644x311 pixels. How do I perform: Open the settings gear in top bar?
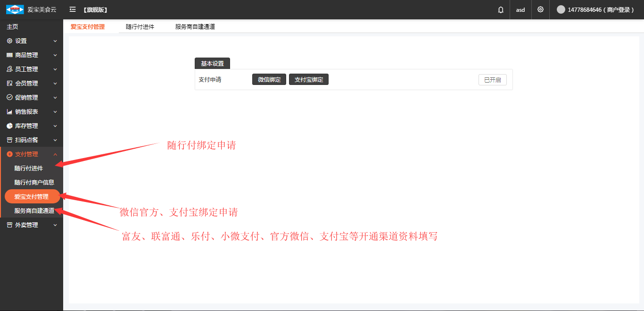click(x=540, y=9)
